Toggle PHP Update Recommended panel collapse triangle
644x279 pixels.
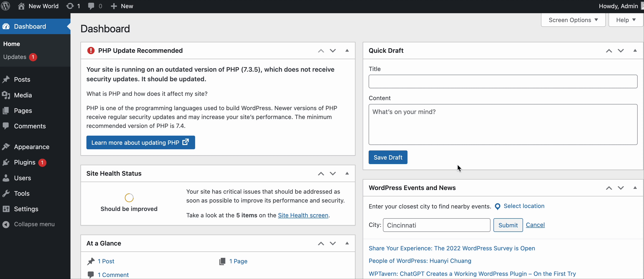click(347, 51)
